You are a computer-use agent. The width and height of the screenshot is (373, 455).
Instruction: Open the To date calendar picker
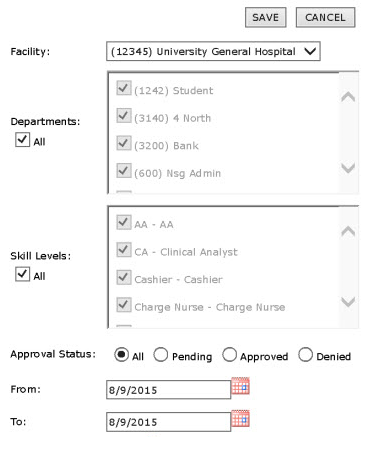(240, 418)
